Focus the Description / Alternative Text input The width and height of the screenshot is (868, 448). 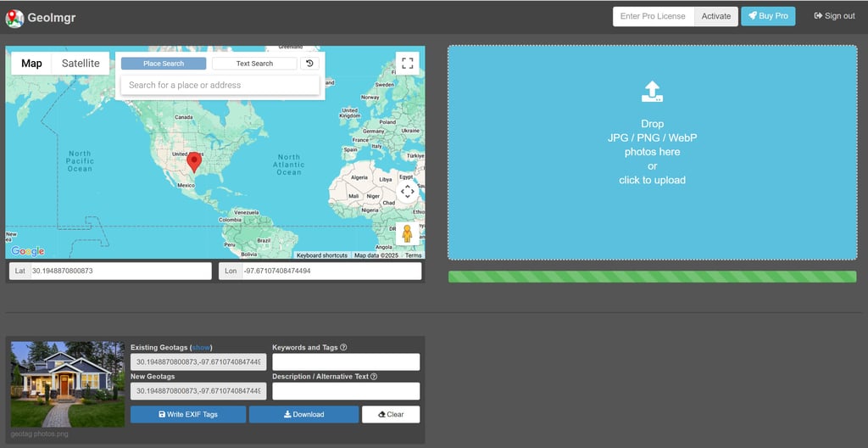click(x=346, y=391)
